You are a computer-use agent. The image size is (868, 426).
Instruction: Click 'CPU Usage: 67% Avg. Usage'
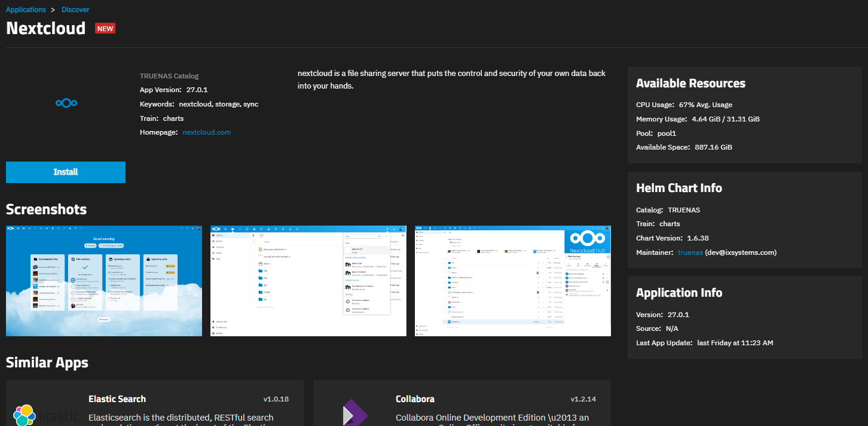684,105
